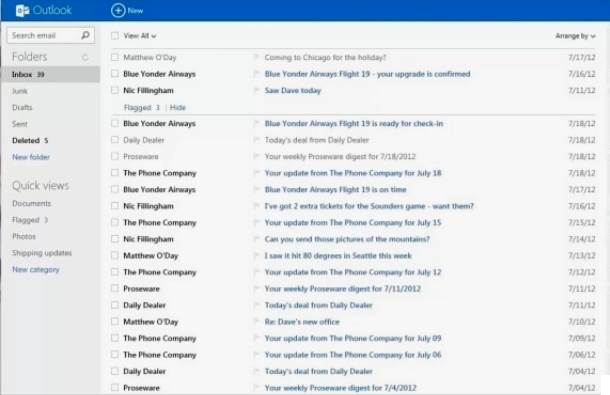Flag the Sounders game tickets email
The width and height of the screenshot is (610, 395).
256,206
